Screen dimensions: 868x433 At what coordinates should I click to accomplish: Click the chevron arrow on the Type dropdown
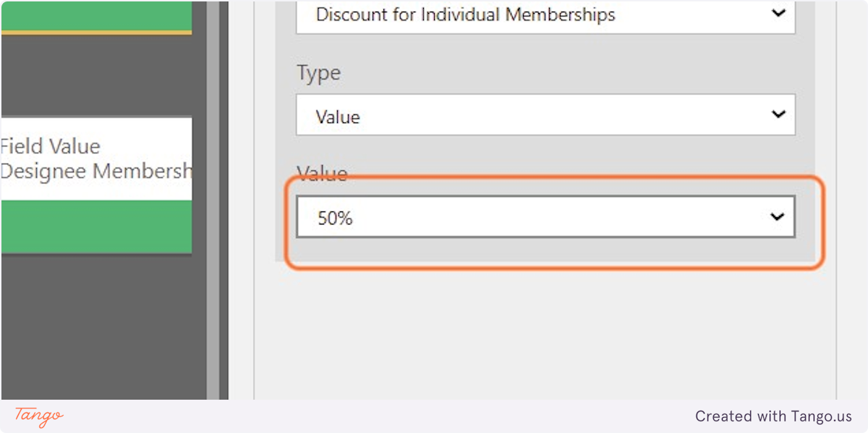tap(778, 114)
